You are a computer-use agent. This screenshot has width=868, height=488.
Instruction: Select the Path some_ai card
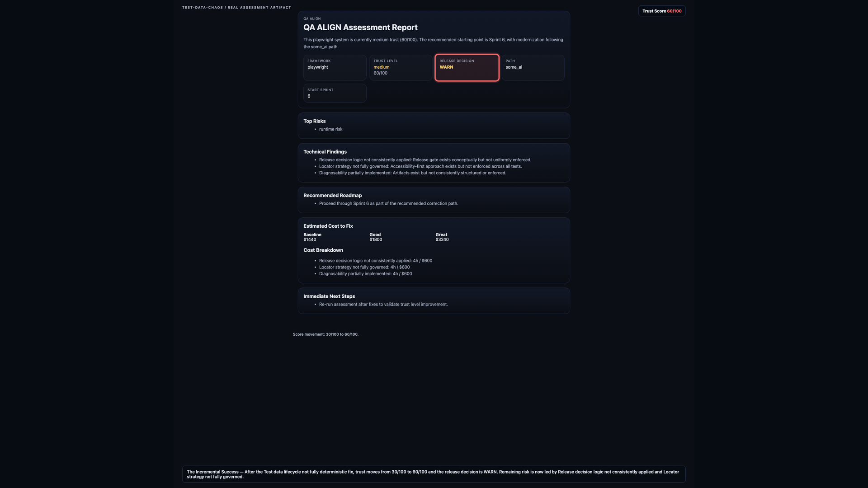tap(533, 67)
